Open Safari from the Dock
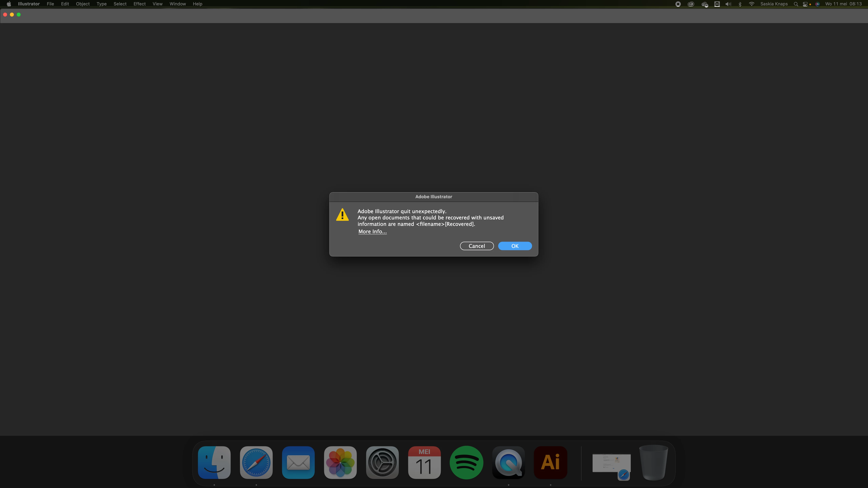868x488 pixels. click(x=256, y=462)
